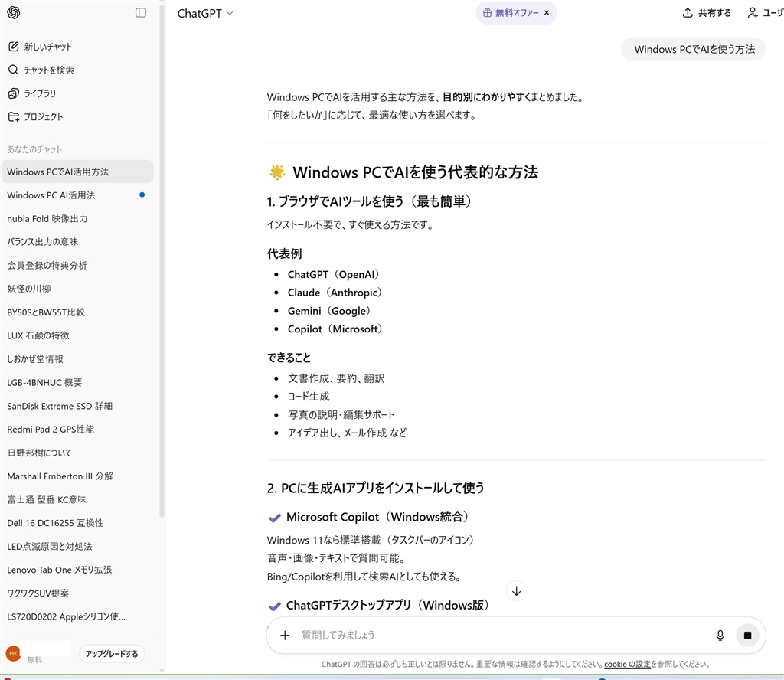Open chat LS720D0202 Appleシリコン使...
The height and width of the screenshot is (680, 784).
coord(77,616)
